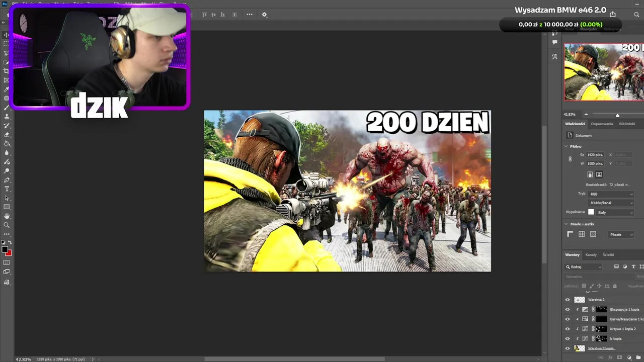Image resolution: width=644 pixels, height=362 pixels.
Task: Select the Path Selection tool
Action: tap(7, 198)
